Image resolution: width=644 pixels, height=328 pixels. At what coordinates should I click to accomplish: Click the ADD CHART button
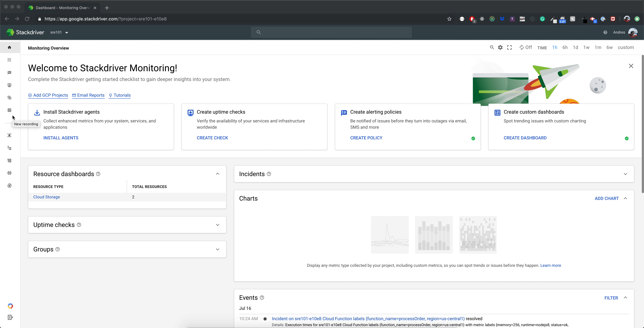(x=606, y=198)
